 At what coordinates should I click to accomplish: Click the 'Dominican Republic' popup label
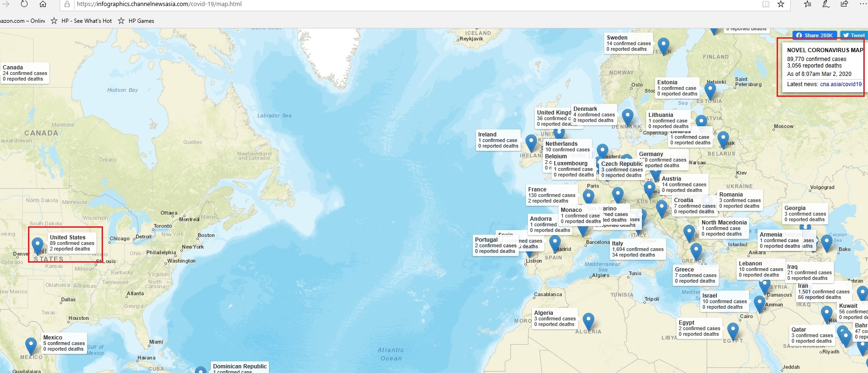coord(240,366)
